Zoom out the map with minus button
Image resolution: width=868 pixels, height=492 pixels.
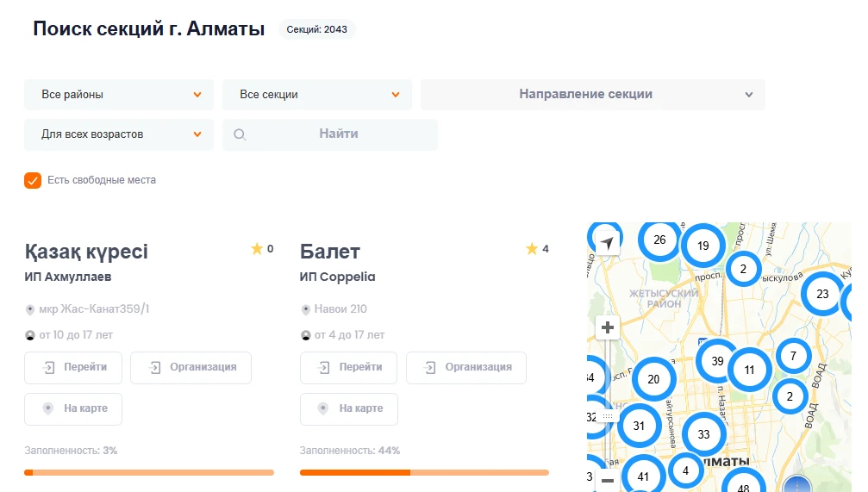tap(608, 480)
